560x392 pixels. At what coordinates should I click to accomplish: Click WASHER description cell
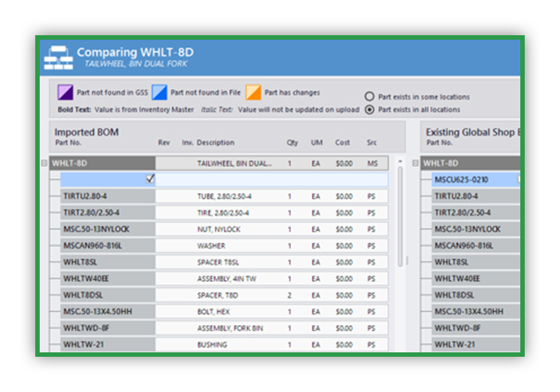pyautogui.click(x=211, y=246)
